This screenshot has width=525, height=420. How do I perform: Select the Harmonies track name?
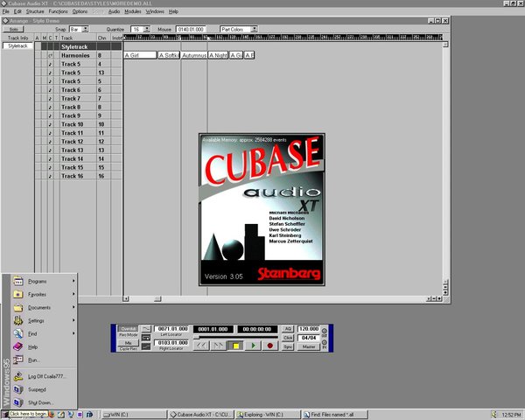coord(75,55)
